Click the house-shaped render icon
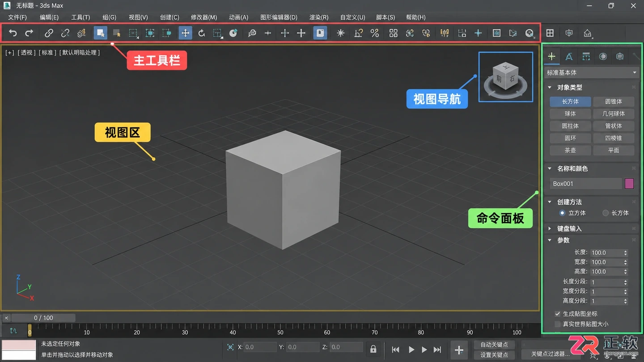This screenshot has width=644, height=362. pyautogui.click(x=588, y=34)
